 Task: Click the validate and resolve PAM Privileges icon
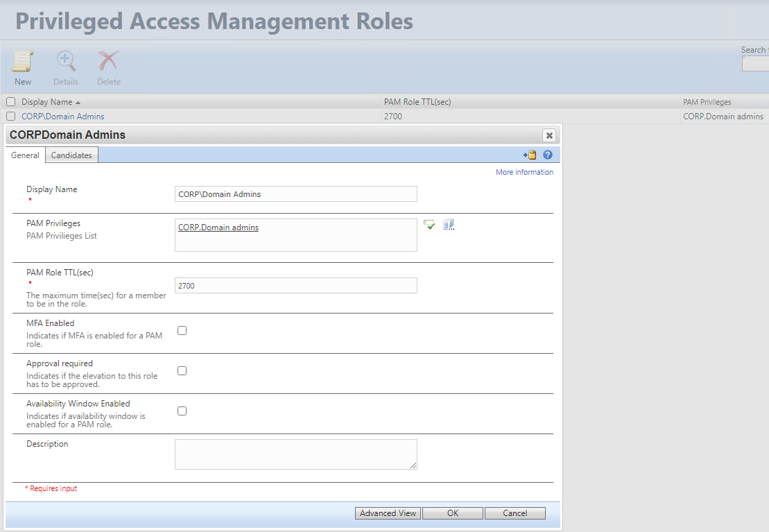[430, 225]
